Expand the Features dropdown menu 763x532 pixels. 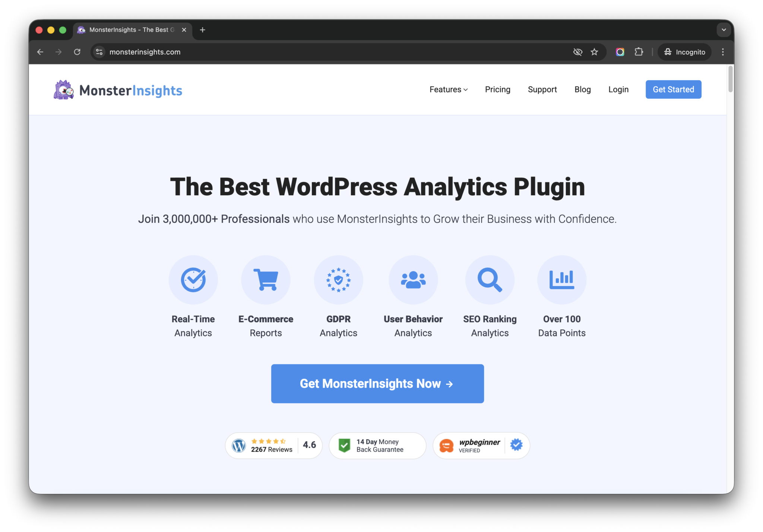(448, 89)
